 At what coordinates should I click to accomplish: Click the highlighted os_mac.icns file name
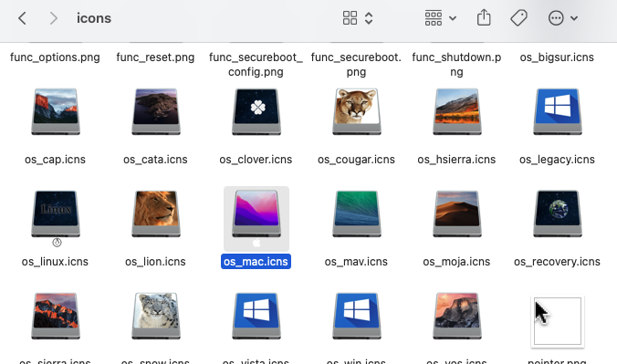coord(256,262)
